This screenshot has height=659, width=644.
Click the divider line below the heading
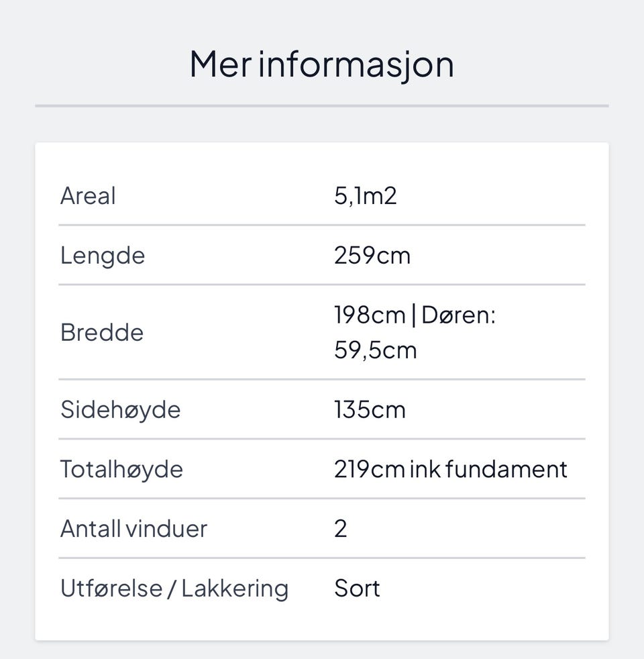pos(321,106)
